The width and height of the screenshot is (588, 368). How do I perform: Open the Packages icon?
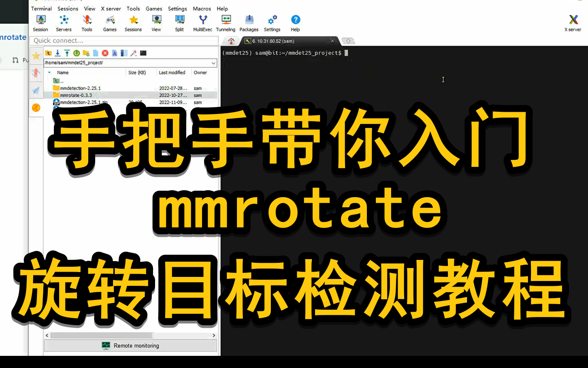point(249,23)
